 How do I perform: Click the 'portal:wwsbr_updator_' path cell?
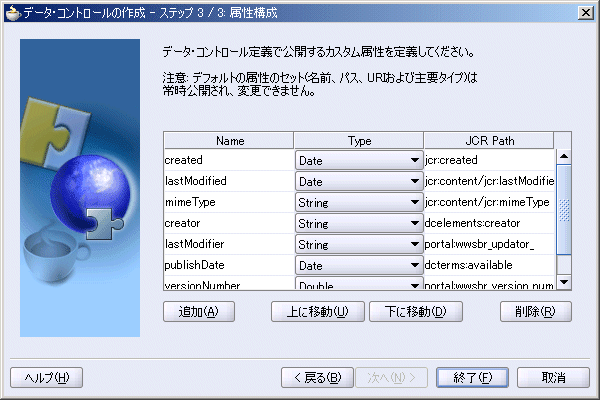pos(489,244)
